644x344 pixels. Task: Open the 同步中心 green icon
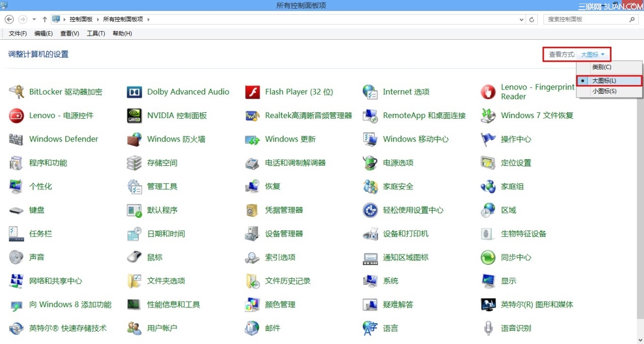[488, 257]
